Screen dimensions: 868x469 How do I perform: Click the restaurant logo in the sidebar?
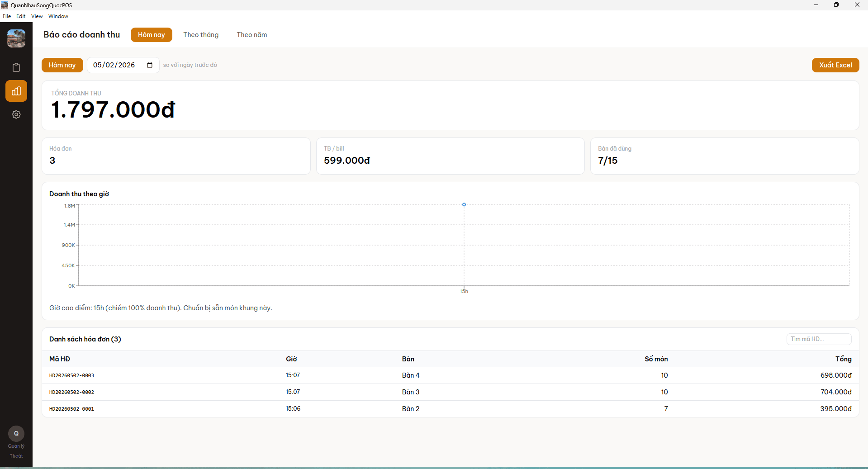pos(16,38)
